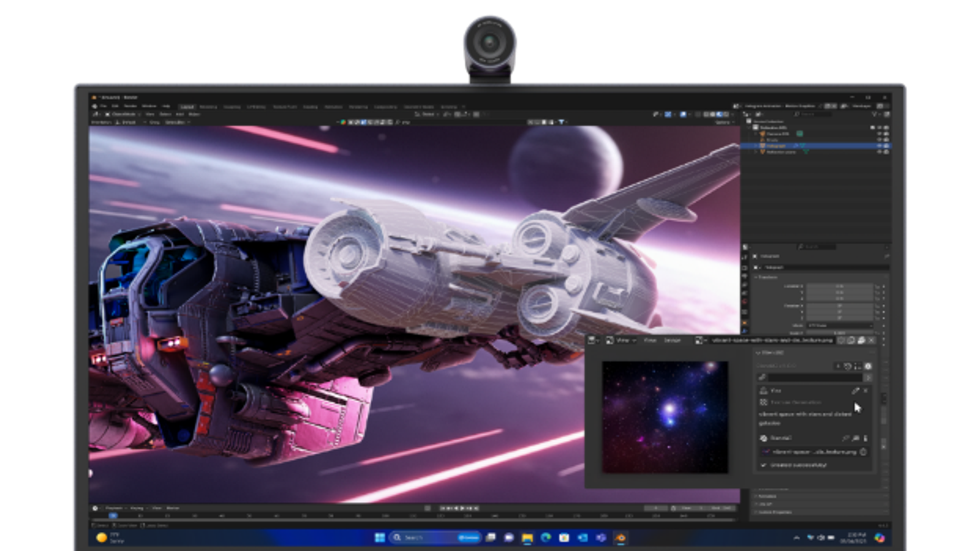Open the Keying dropdown in the timeline
This screenshot has width=980, height=551.
[137, 508]
